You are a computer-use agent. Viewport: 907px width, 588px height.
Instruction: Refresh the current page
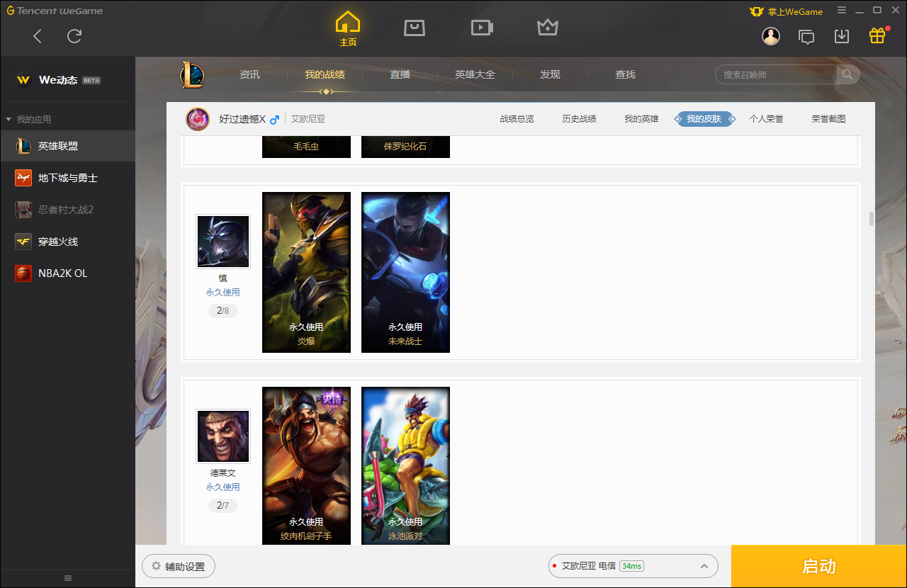pyautogui.click(x=74, y=36)
